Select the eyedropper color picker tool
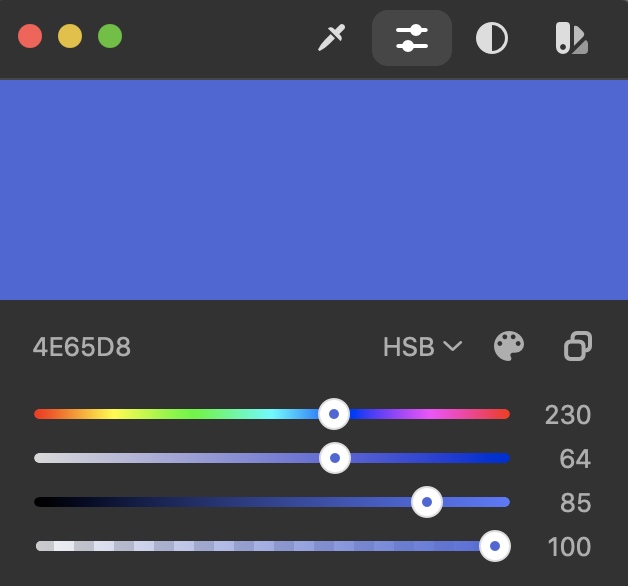 (x=332, y=38)
